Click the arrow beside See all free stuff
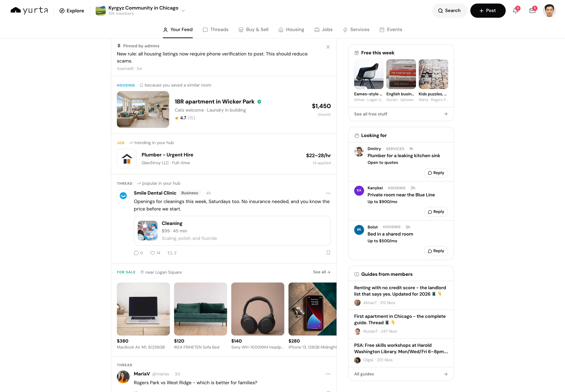This screenshot has width=565, height=392. (446, 114)
